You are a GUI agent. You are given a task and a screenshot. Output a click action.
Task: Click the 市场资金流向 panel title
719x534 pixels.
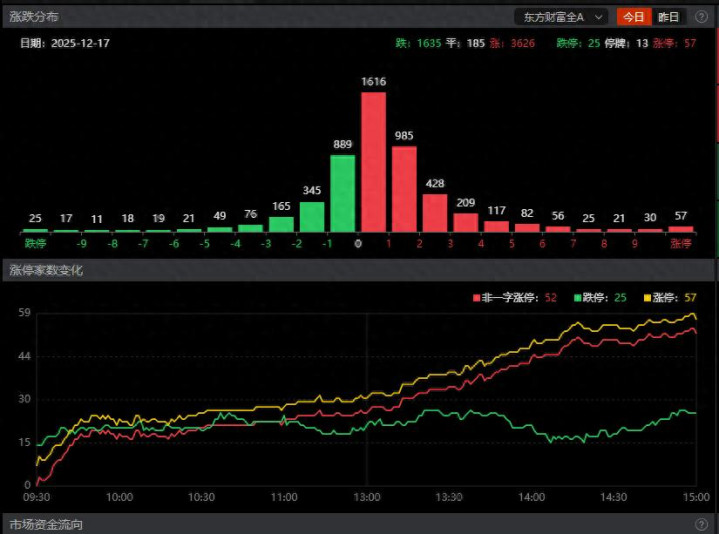[x=46, y=524]
